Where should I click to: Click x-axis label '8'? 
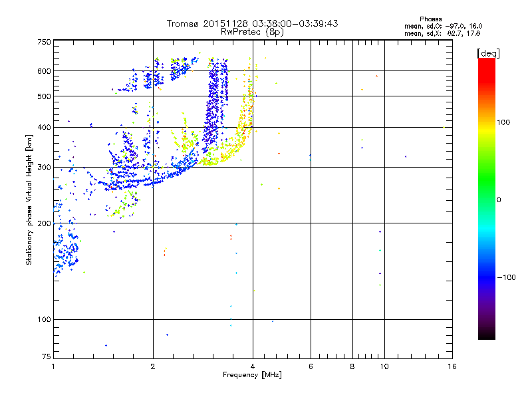(x=352, y=366)
